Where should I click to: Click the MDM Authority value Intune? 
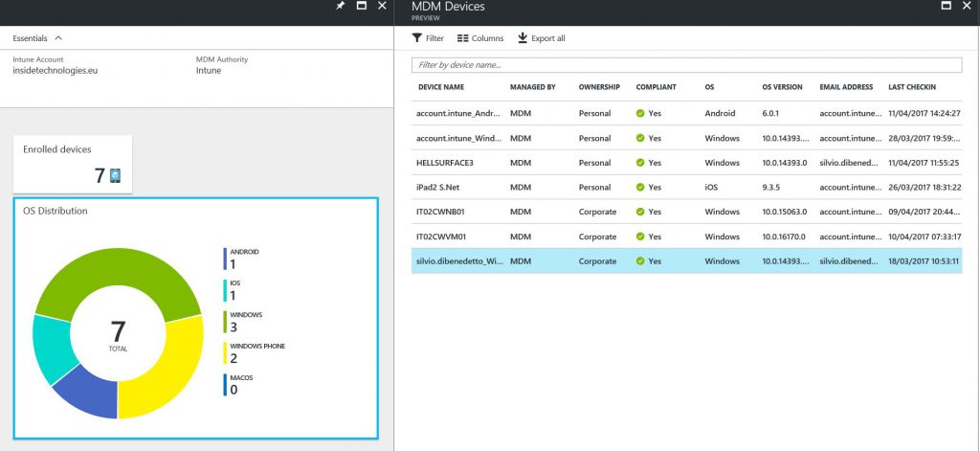(209, 71)
